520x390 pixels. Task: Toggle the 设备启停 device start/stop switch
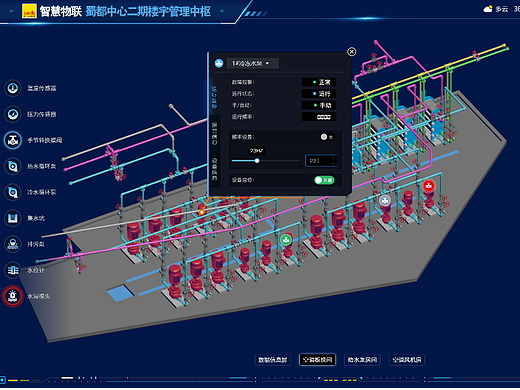pos(324,180)
